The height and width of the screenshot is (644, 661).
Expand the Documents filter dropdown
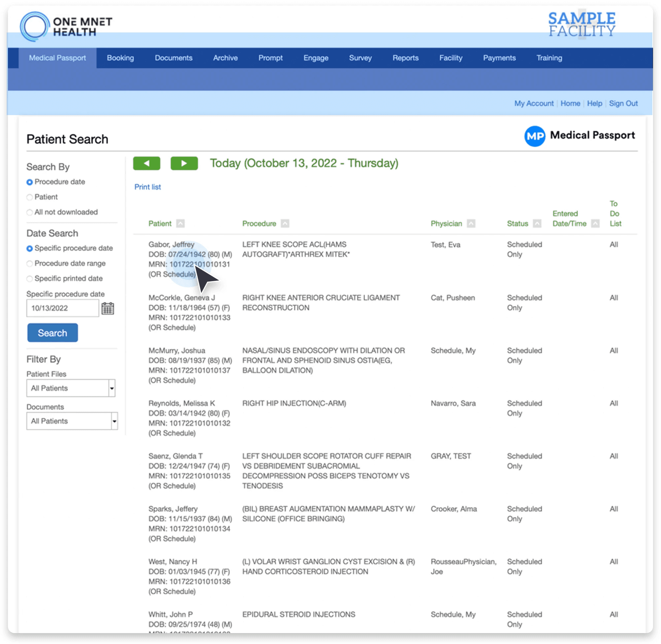pos(72,421)
